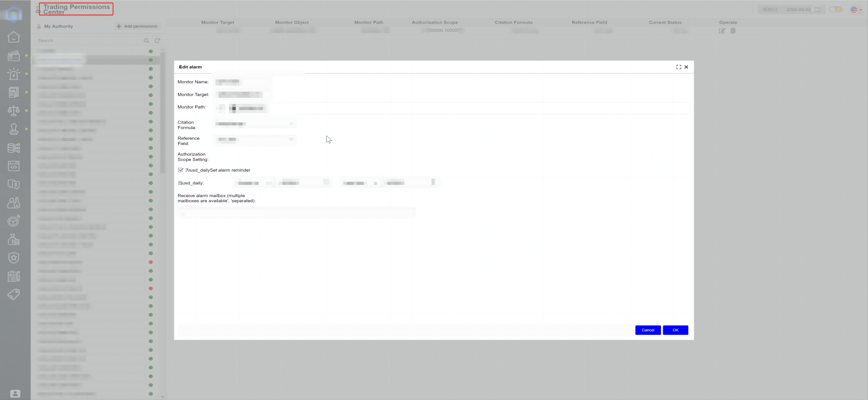Viewport: 868px width, 400px height.
Task: Click the Monitor Target input field
Action: pos(243,95)
